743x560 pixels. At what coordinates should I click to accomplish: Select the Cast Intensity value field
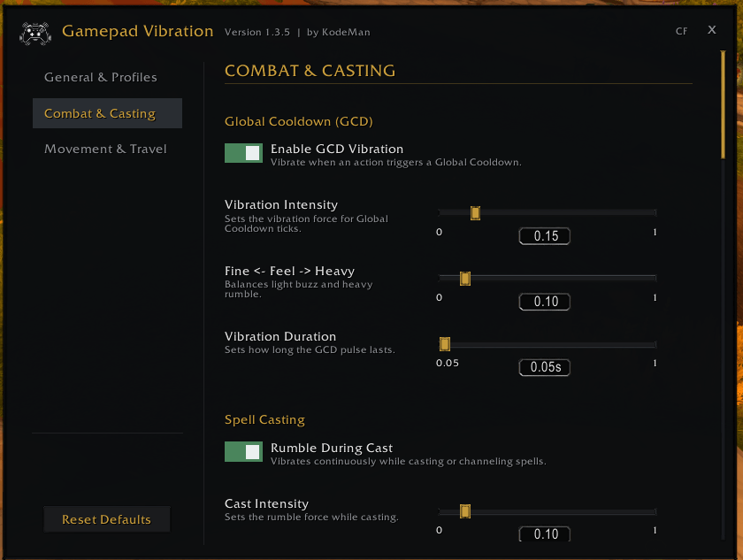coord(545,533)
